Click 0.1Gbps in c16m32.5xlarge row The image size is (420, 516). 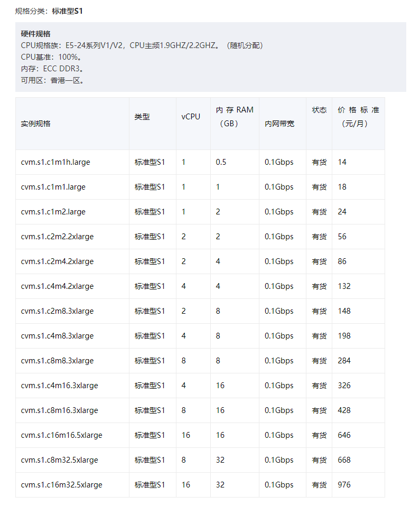click(x=279, y=485)
